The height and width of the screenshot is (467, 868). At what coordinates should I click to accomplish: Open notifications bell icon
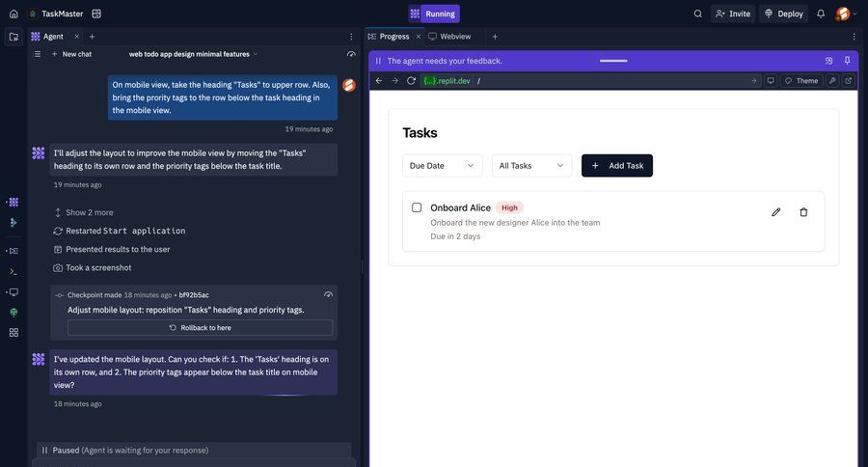(x=821, y=14)
